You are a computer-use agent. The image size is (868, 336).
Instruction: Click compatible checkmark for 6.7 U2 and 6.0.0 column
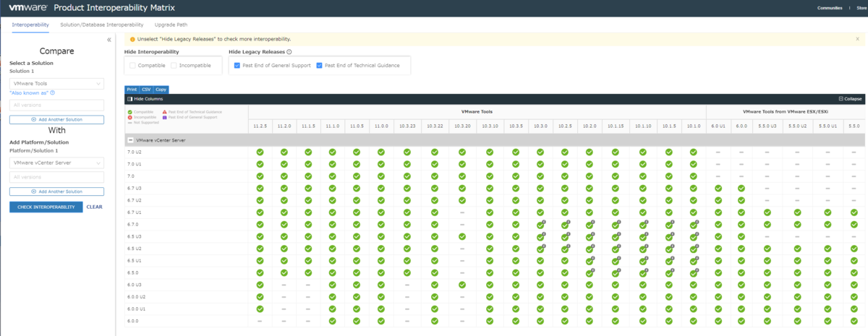(x=741, y=200)
